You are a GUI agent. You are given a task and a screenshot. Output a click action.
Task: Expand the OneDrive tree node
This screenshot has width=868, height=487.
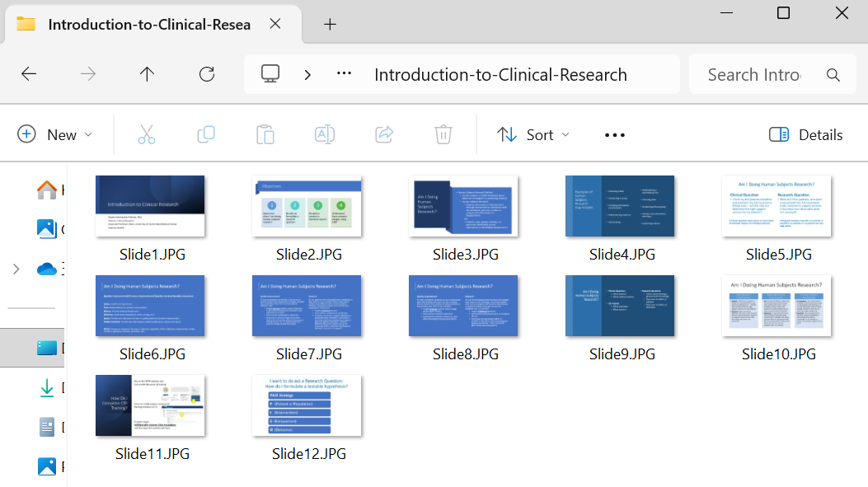[x=16, y=269]
